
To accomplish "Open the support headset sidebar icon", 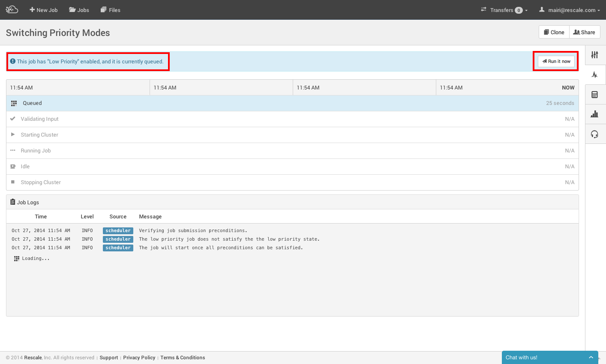I will point(594,134).
